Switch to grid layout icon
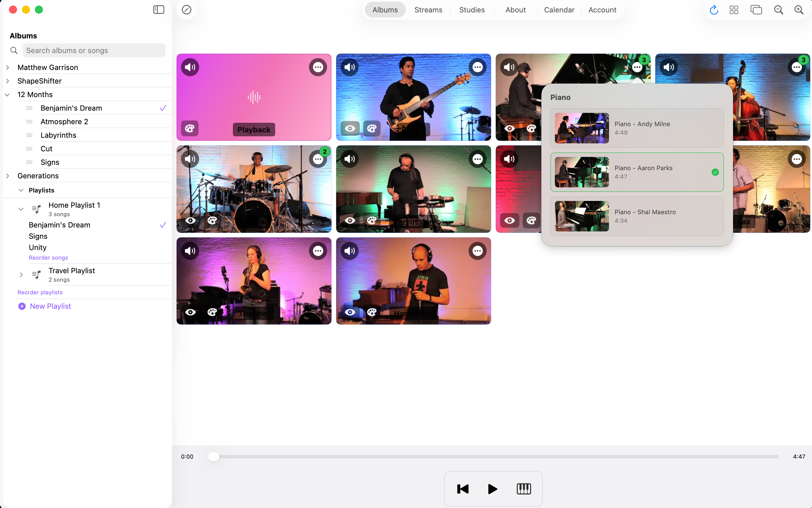 pyautogui.click(x=734, y=10)
